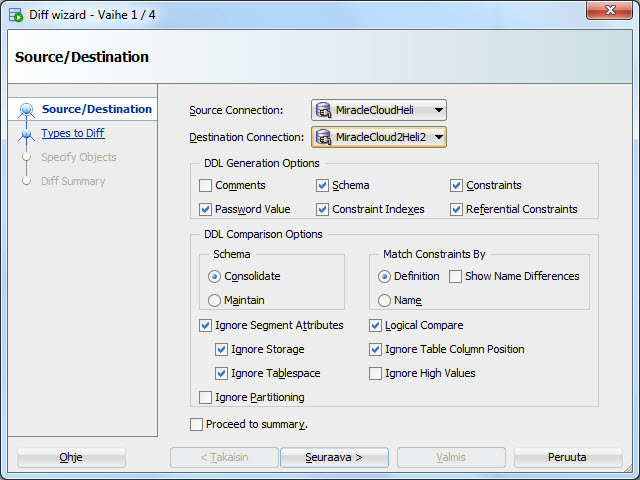The height and width of the screenshot is (480, 640).
Task: Toggle Ignore Segment Attributes checkbox
Action: coord(205,325)
